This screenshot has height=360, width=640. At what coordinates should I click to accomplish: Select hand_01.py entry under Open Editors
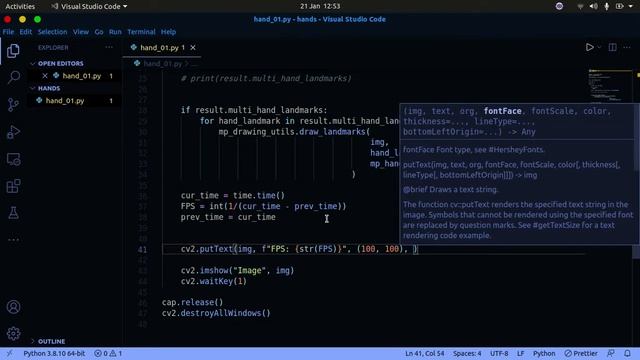tap(82, 76)
